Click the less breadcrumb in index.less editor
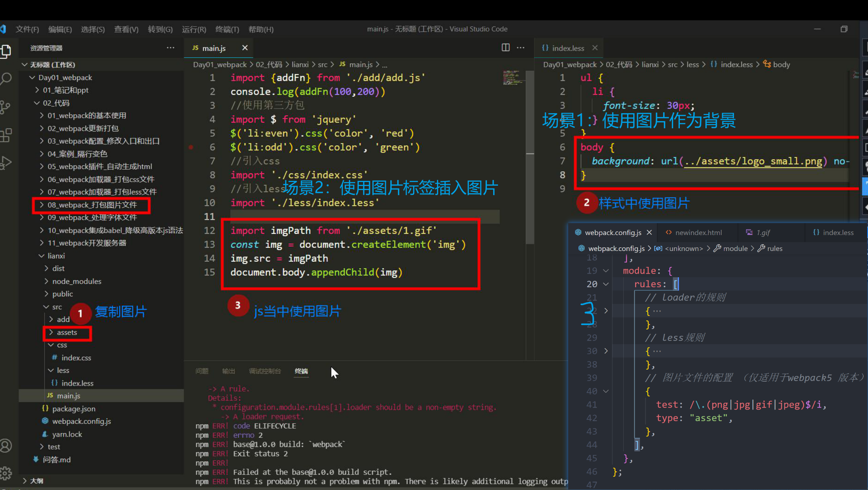The height and width of the screenshot is (490, 868). pyautogui.click(x=693, y=65)
